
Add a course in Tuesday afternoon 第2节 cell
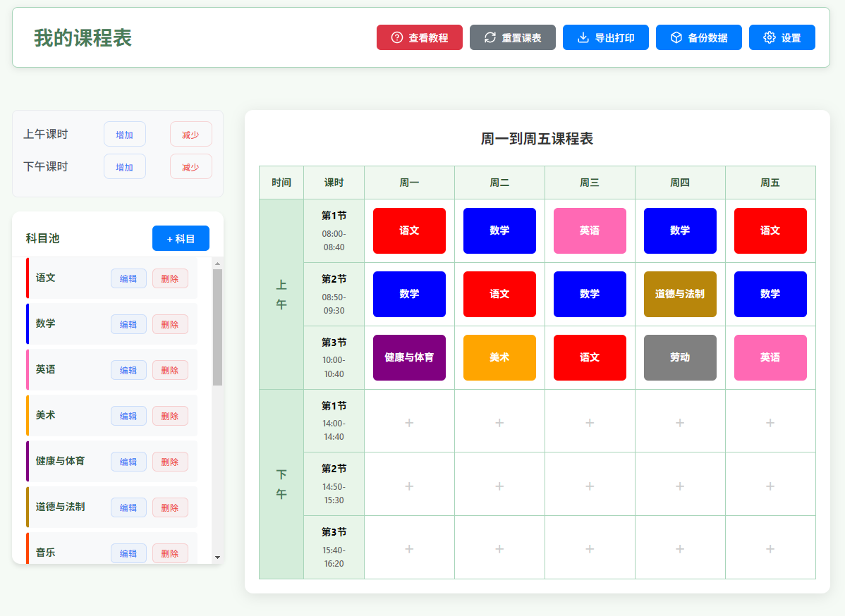(x=499, y=486)
